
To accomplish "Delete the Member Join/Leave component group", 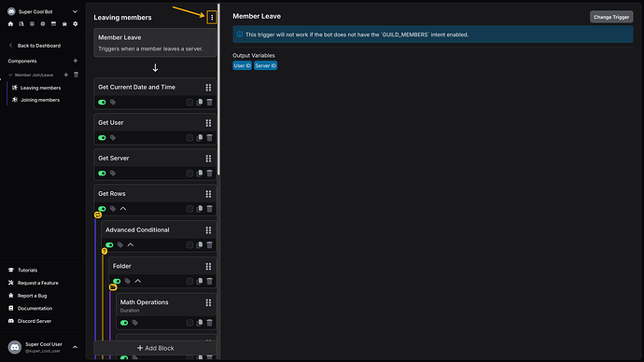I will coord(76,75).
